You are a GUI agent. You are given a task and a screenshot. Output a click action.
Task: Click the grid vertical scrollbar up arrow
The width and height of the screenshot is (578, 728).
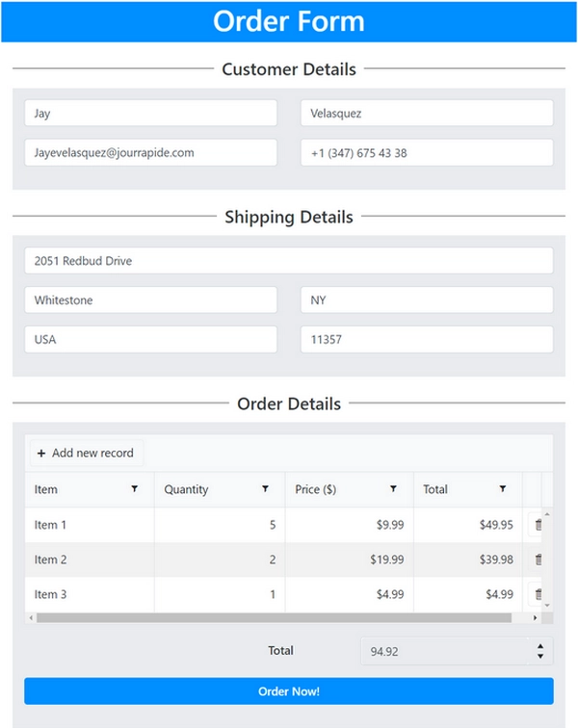click(547, 514)
